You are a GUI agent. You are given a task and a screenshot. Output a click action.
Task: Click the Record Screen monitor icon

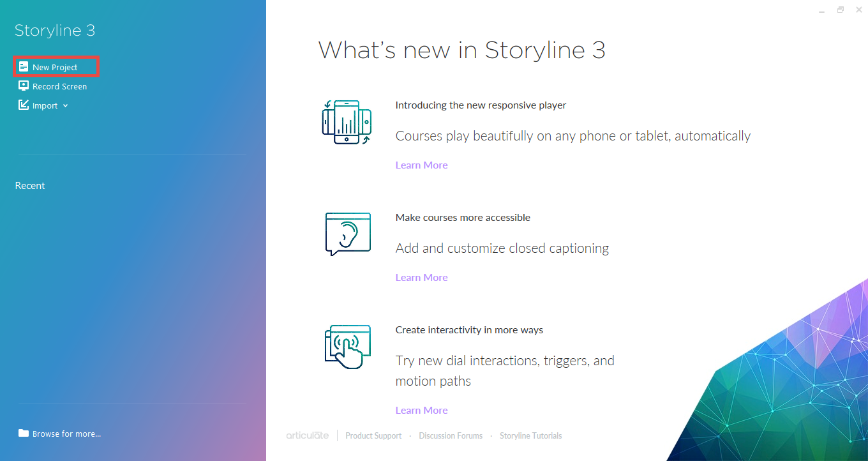(24, 86)
